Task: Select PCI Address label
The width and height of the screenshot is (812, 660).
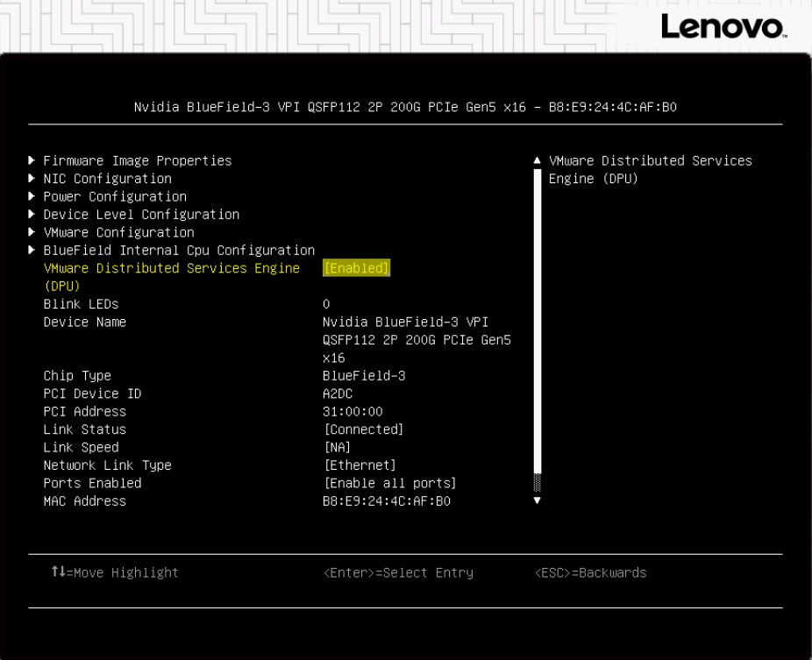Action: click(85, 412)
